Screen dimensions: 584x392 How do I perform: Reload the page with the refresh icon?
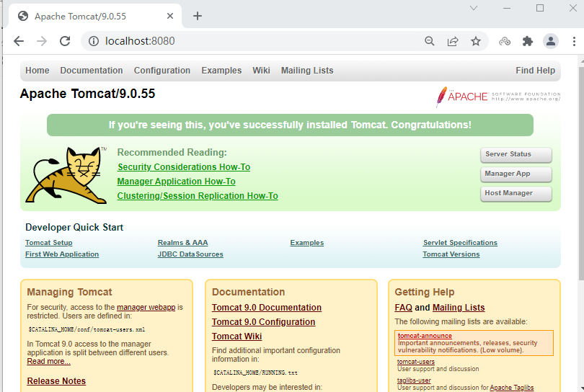tap(65, 41)
